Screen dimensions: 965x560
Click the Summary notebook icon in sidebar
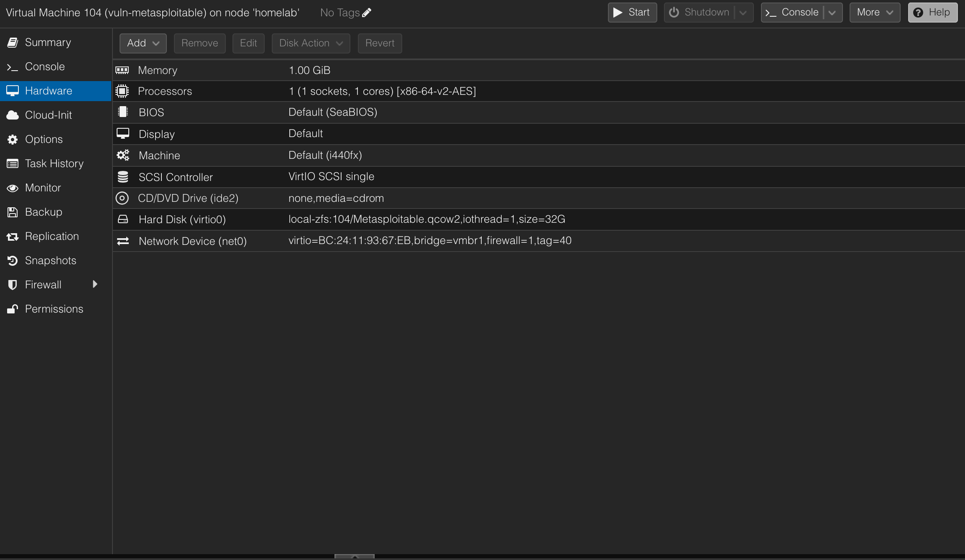point(13,43)
